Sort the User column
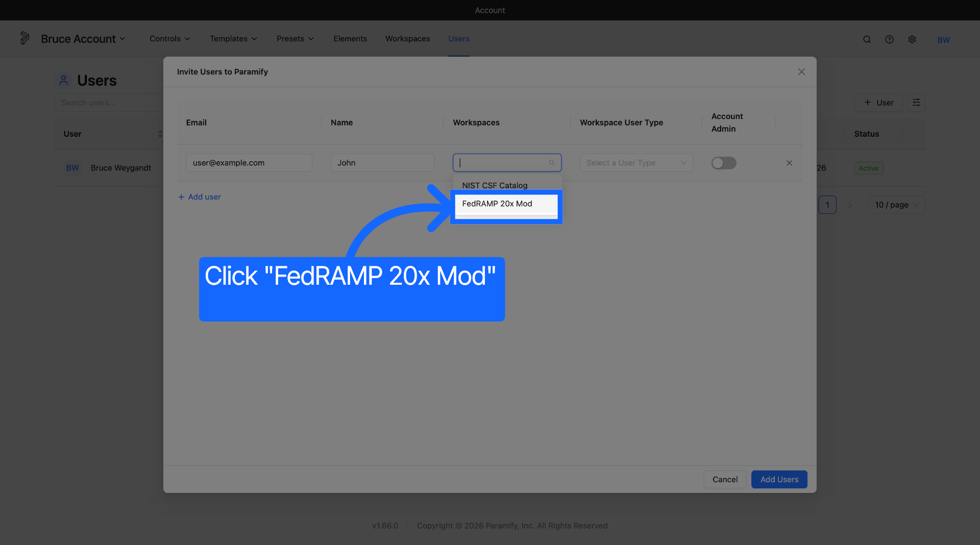 160,134
